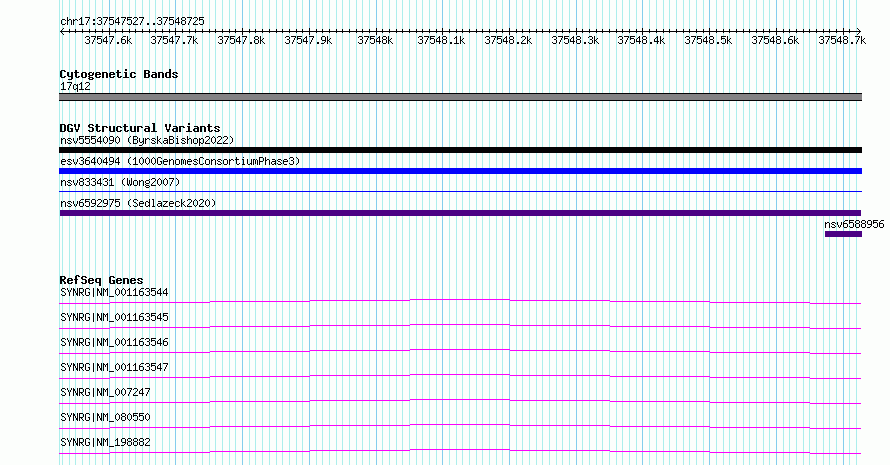Open the RefSeq Genes track title

(x=101, y=280)
